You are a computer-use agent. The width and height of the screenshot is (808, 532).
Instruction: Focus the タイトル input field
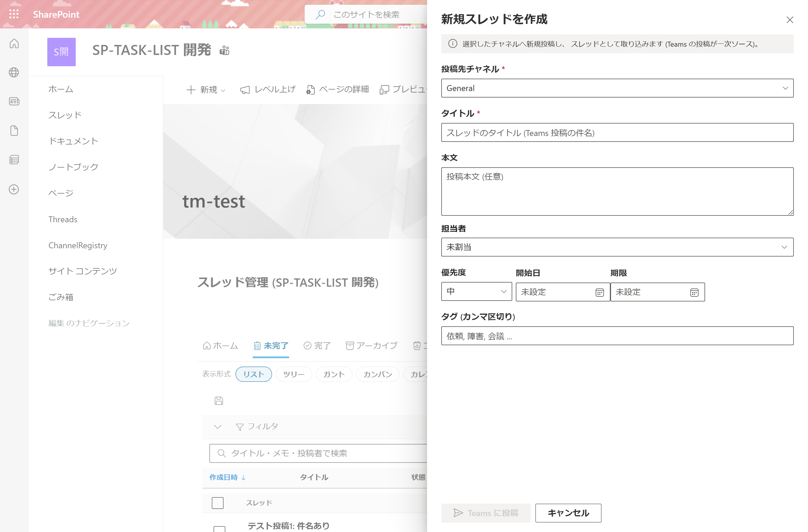[x=617, y=132]
